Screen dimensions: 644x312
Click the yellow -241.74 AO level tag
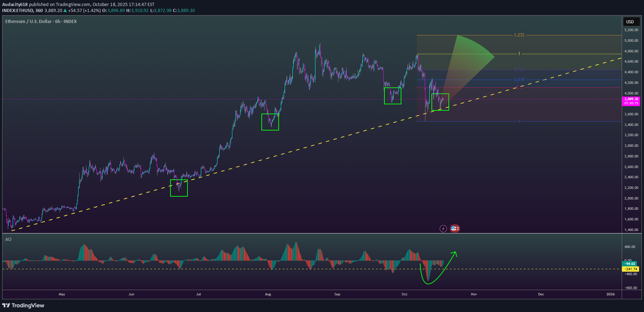pos(630,269)
